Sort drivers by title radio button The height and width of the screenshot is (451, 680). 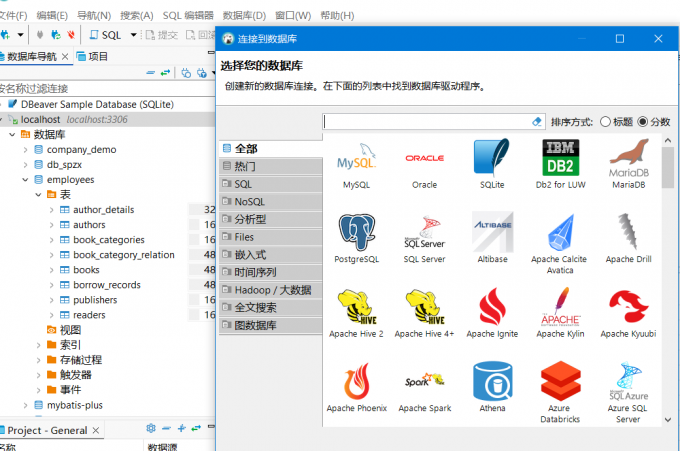coord(605,122)
